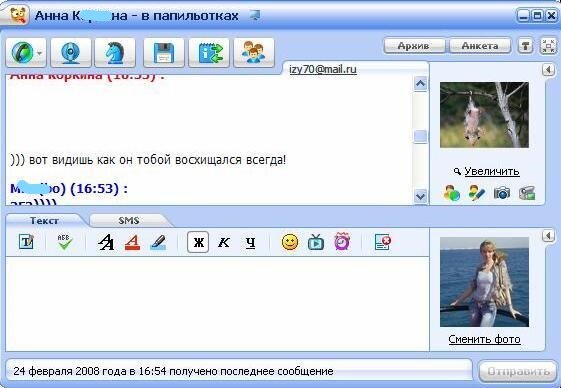The width and height of the screenshot is (561, 388).
Task: Open the smiley emoticon picker
Action: [290, 242]
